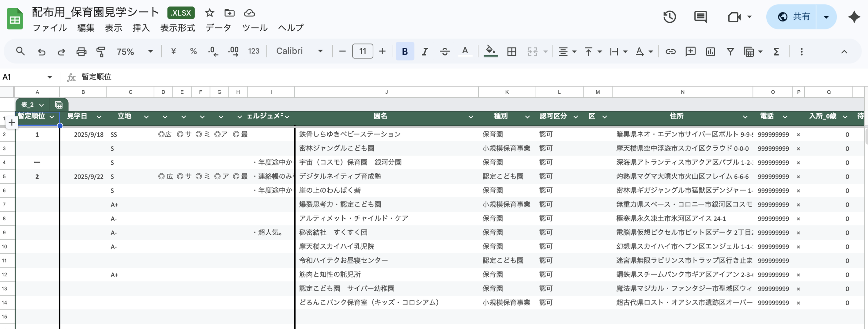Toggle strikethrough formatting
Viewport: 868px width, 329px height.
445,51
